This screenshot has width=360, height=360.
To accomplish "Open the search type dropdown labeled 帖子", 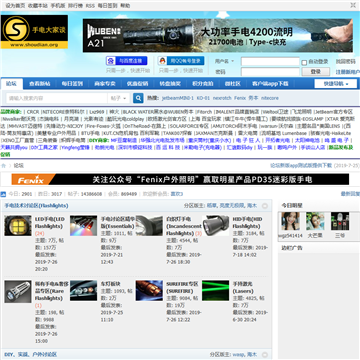I will click(x=119, y=98).
